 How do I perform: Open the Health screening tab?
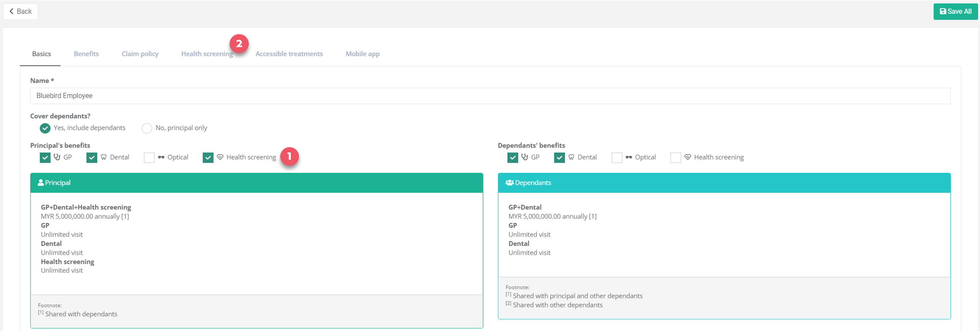[x=207, y=54]
